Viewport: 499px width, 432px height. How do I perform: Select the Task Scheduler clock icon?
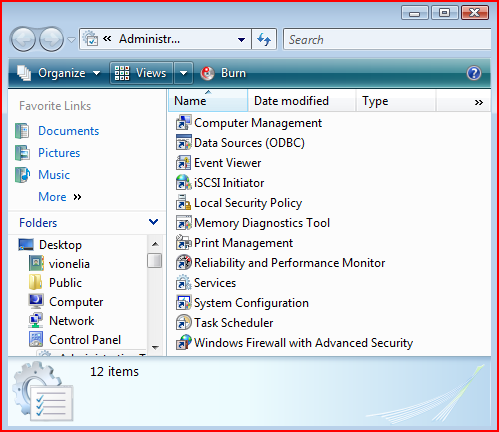point(183,323)
